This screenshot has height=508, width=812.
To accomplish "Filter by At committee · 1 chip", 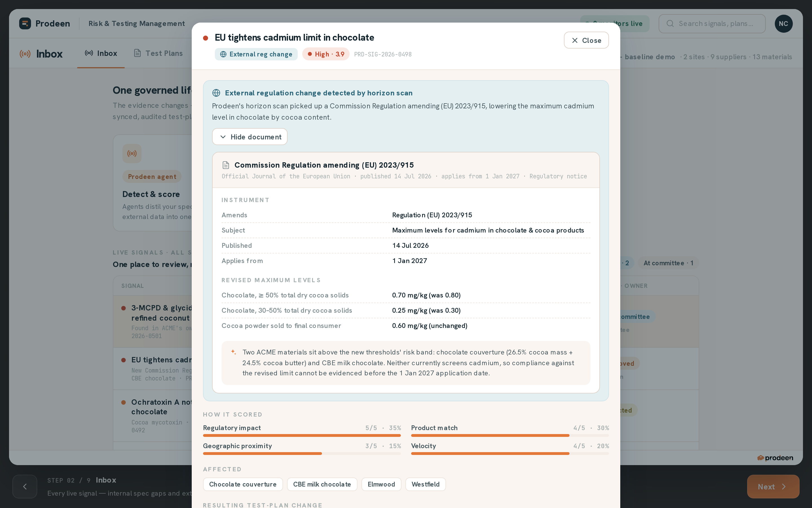I will tap(668, 263).
